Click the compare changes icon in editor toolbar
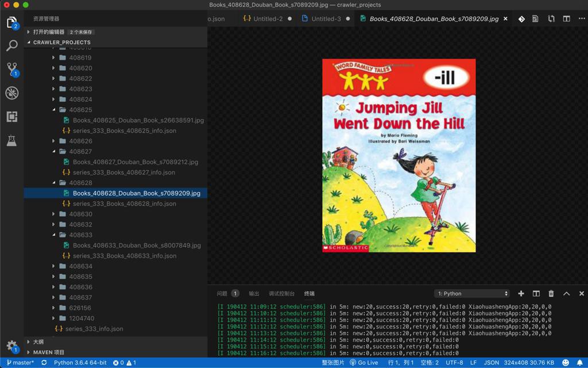 click(551, 19)
